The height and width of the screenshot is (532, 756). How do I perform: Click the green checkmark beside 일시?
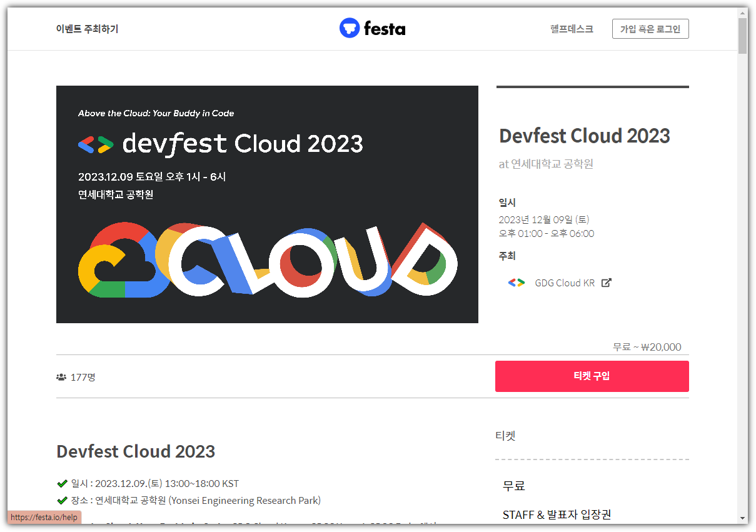pyautogui.click(x=62, y=483)
